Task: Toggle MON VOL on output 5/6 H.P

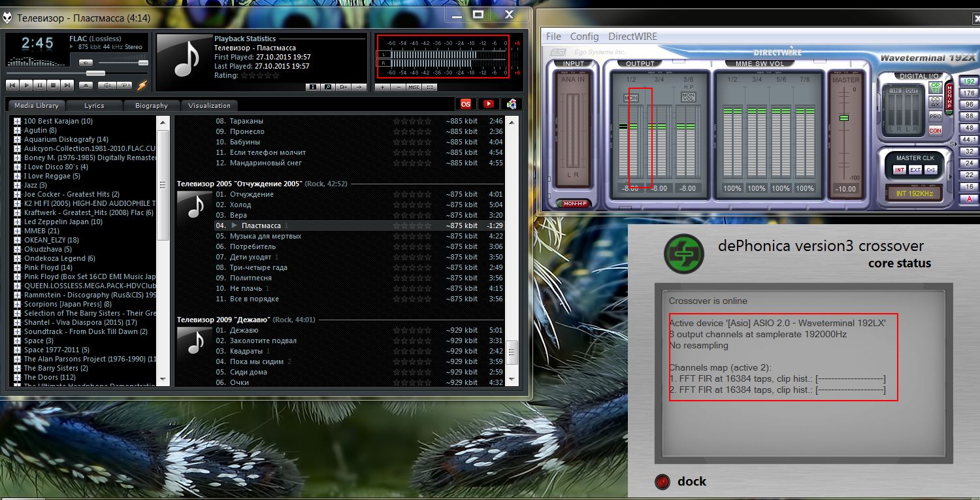Action: click(x=688, y=97)
